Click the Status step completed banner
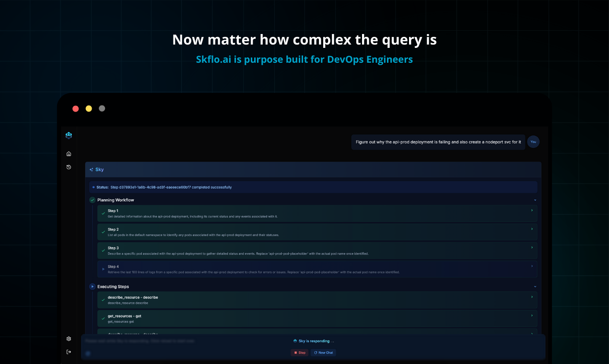Viewport: 609px width, 364px height. click(x=314, y=187)
